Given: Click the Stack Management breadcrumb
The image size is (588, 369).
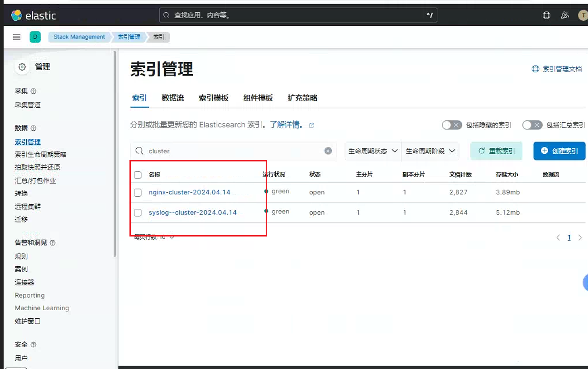Looking at the screenshot, I should tap(79, 37).
